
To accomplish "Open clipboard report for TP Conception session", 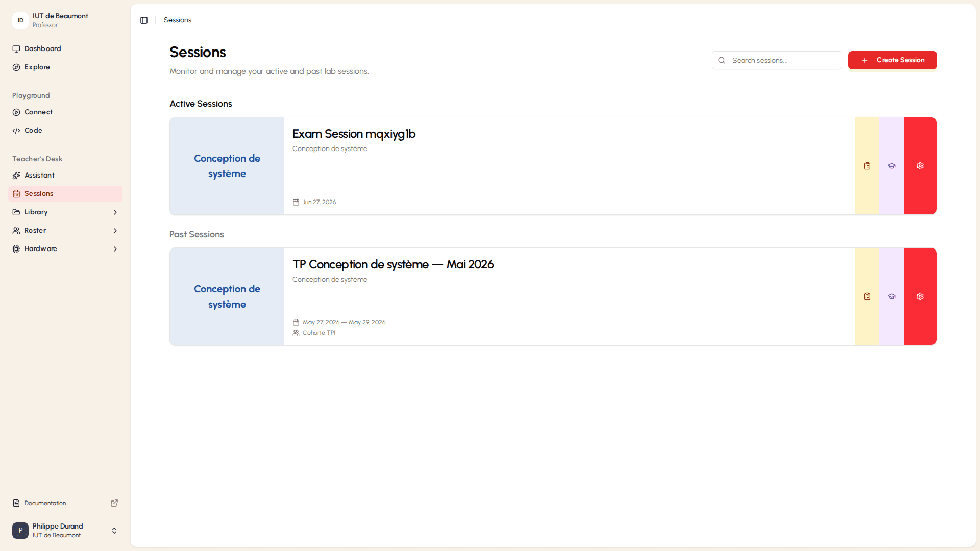I will [867, 296].
